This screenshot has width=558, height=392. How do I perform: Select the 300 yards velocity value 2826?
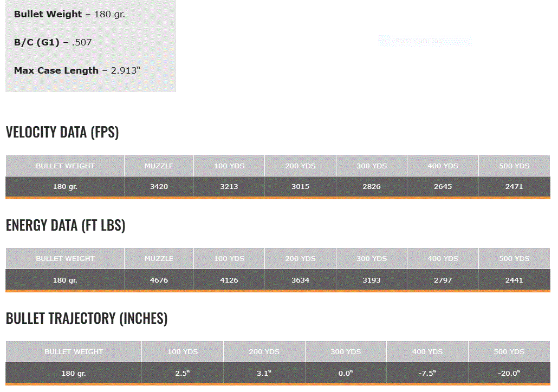[x=372, y=187]
